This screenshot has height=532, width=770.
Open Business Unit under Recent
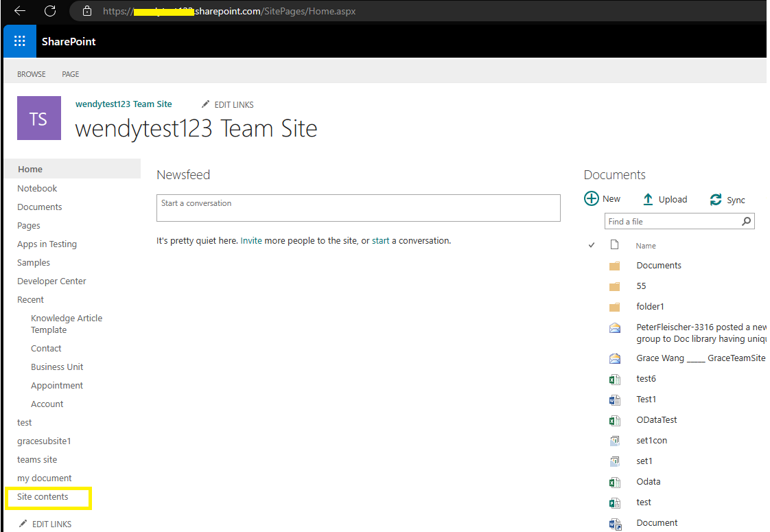[57, 367]
